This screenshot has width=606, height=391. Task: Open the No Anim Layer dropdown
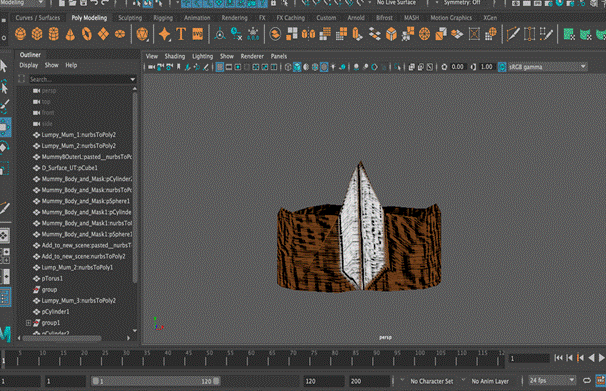point(490,381)
